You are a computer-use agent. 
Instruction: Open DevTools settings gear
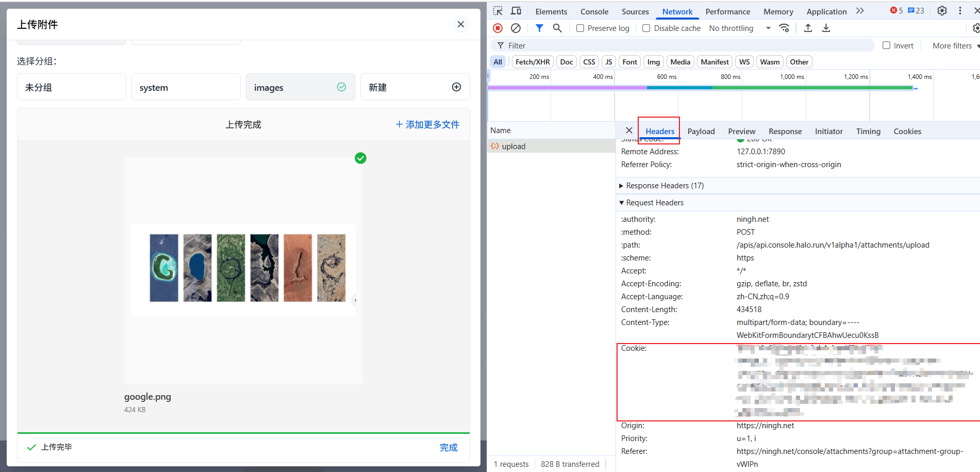point(942,11)
